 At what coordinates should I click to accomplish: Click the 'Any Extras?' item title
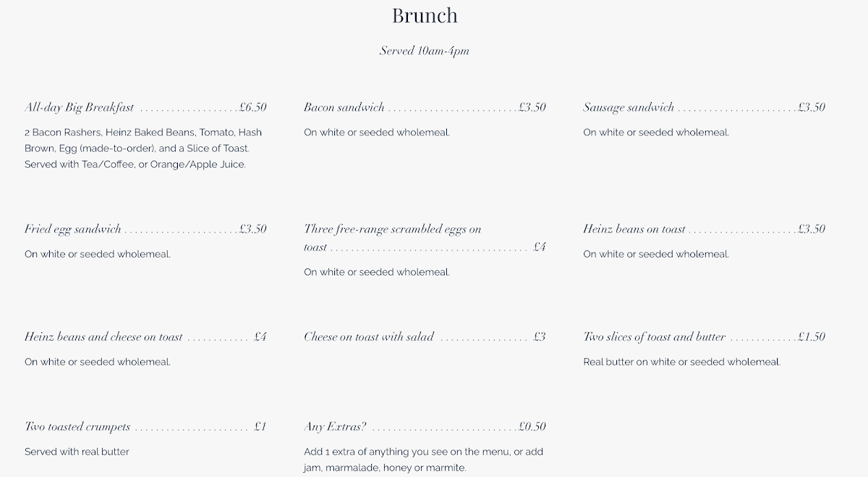click(335, 427)
